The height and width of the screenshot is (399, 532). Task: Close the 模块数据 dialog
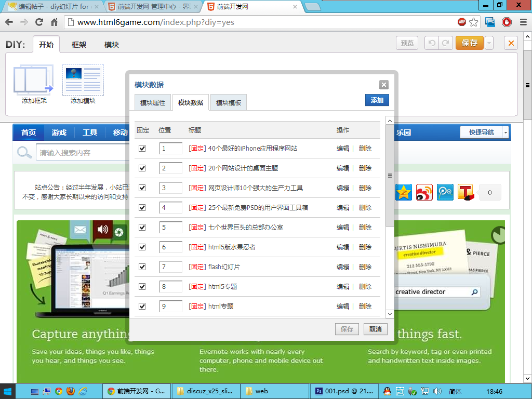(x=384, y=85)
